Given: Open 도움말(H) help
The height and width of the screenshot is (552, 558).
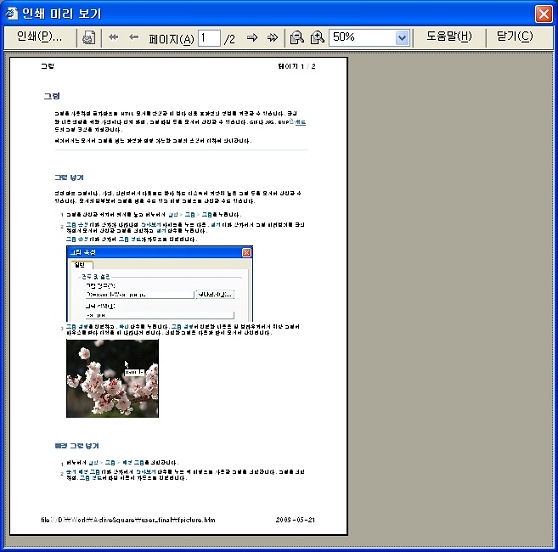Looking at the screenshot, I should click(x=449, y=37).
